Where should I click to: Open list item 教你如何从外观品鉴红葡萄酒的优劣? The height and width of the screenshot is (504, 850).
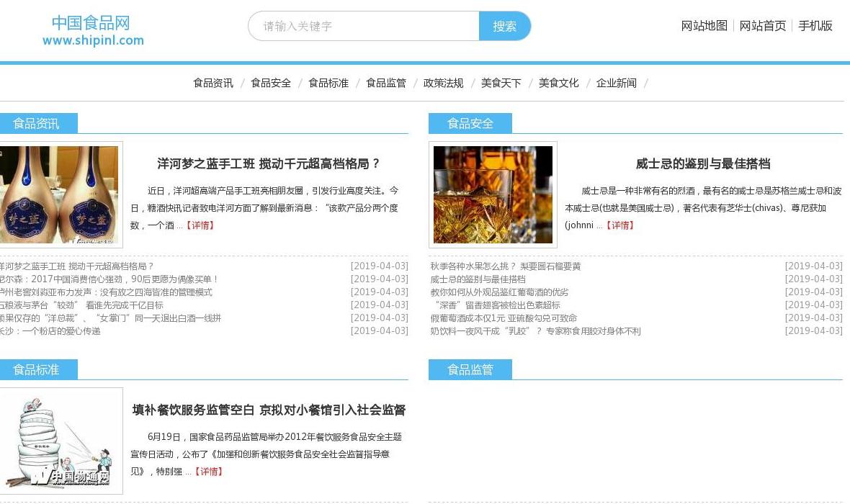coord(499,292)
